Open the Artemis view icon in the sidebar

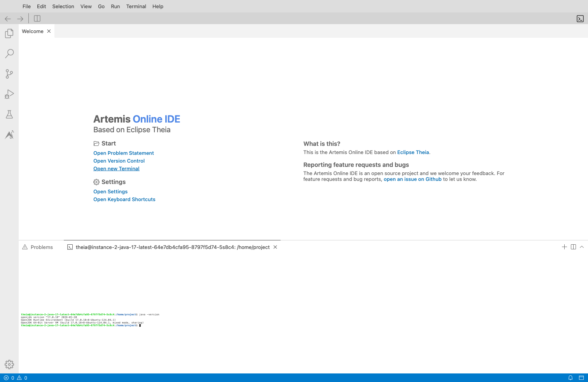(9, 135)
